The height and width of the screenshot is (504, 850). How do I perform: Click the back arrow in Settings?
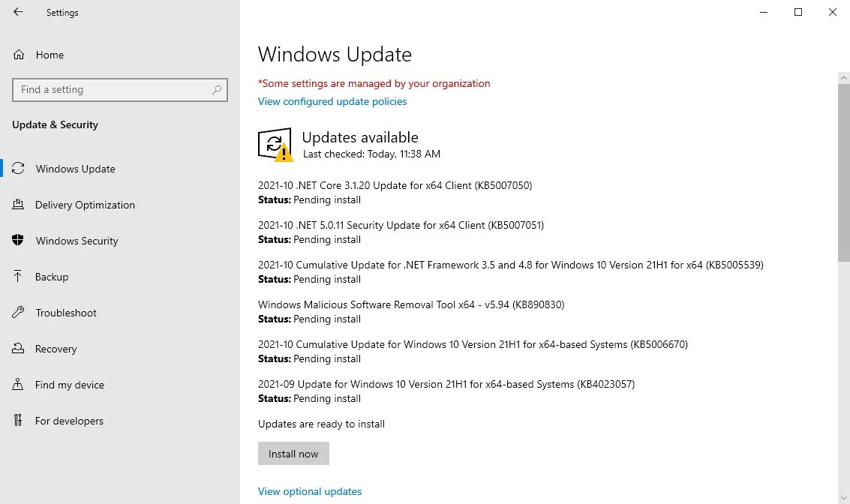click(x=18, y=12)
